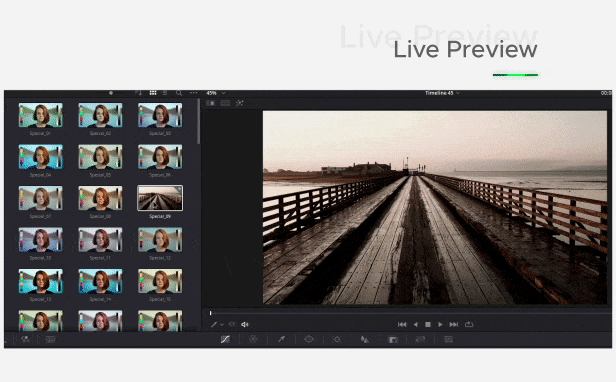Select the Special_11 still thumbnail
Viewport: 616px width, 382px height.
(x=100, y=240)
